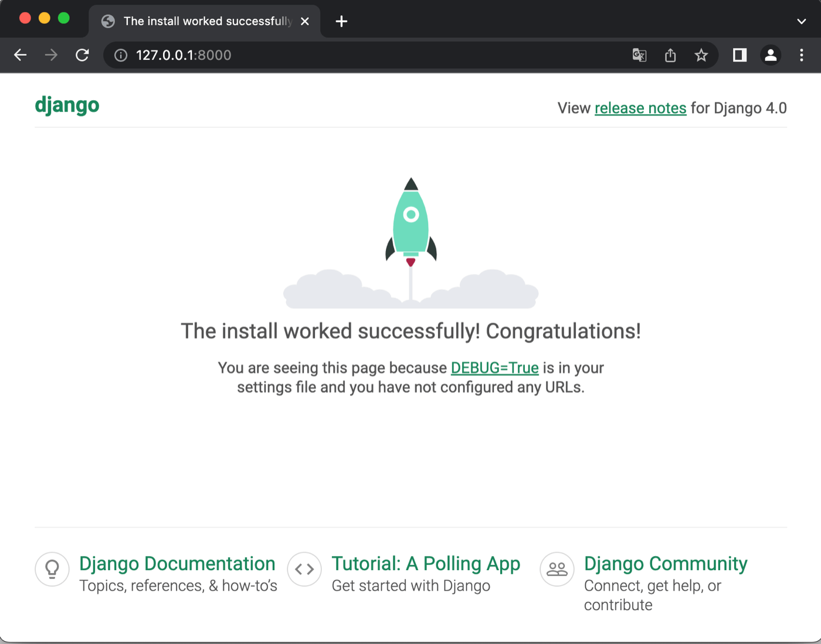
Task: Go back using the browser back arrow
Action: [21, 55]
